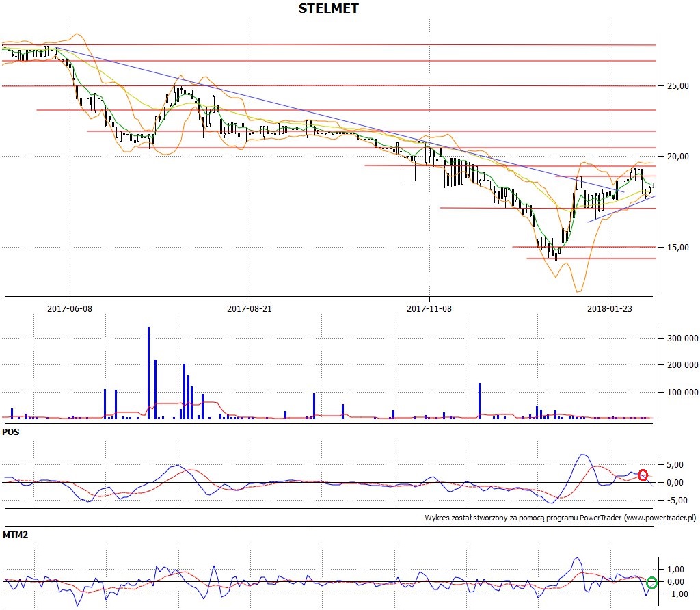Click the 2018-01-23 date label
The image size is (700, 610).
(x=609, y=308)
